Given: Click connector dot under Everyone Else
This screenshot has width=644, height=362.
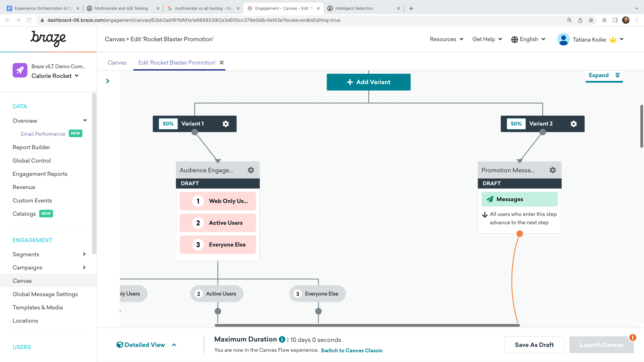Looking at the screenshot, I should click(x=318, y=311).
